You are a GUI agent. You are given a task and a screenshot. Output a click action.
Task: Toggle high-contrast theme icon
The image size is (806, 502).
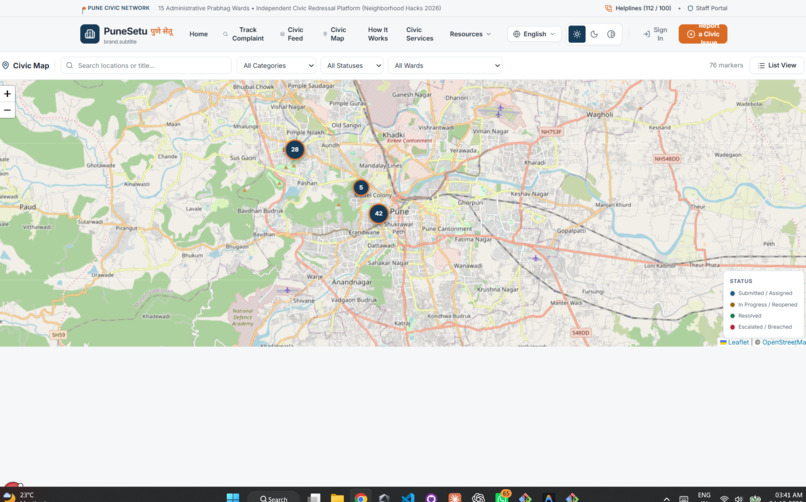611,34
